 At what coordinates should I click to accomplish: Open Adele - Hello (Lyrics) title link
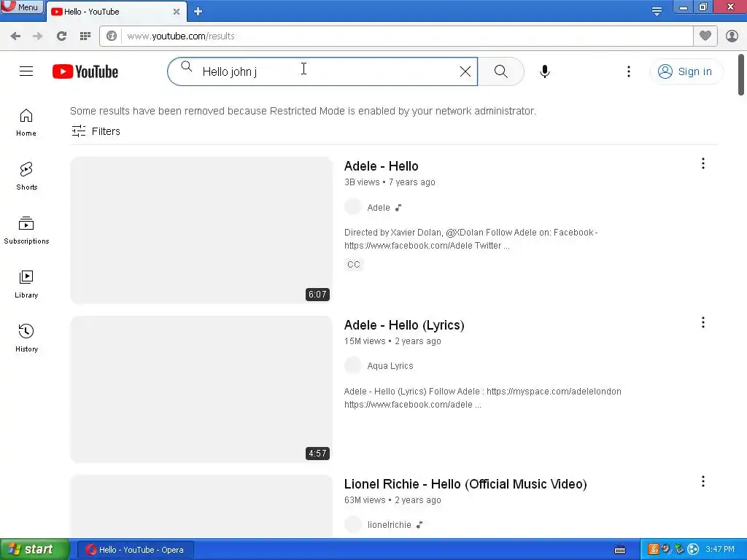[404, 325]
